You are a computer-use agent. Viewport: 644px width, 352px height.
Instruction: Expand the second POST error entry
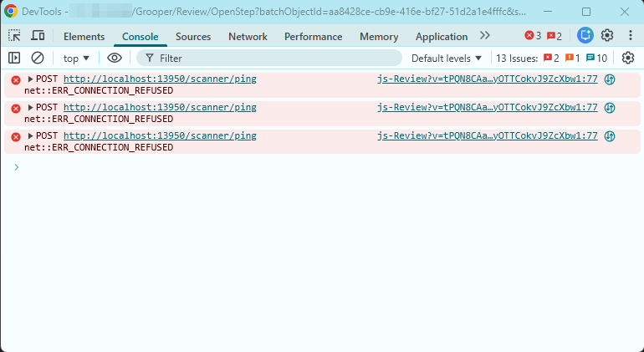[30, 107]
